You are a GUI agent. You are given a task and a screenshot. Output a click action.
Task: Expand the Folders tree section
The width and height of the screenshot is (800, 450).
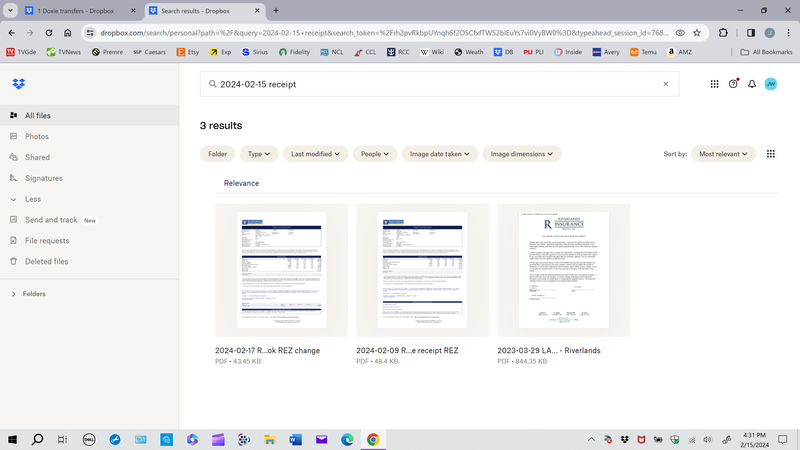pos(13,294)
